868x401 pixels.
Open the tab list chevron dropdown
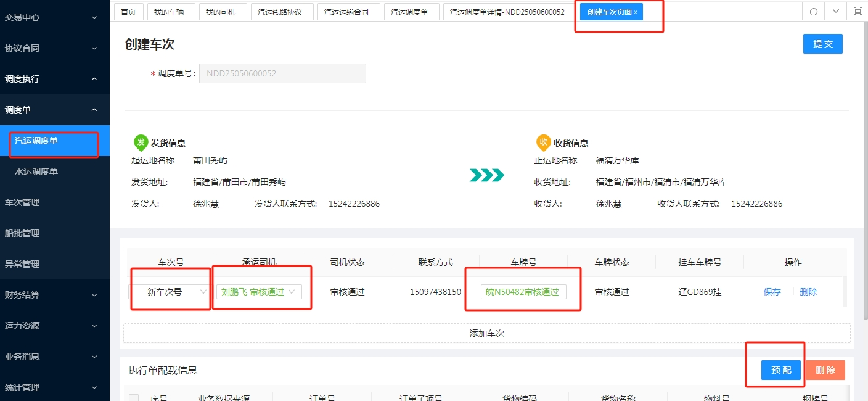(x=835, y=11)
